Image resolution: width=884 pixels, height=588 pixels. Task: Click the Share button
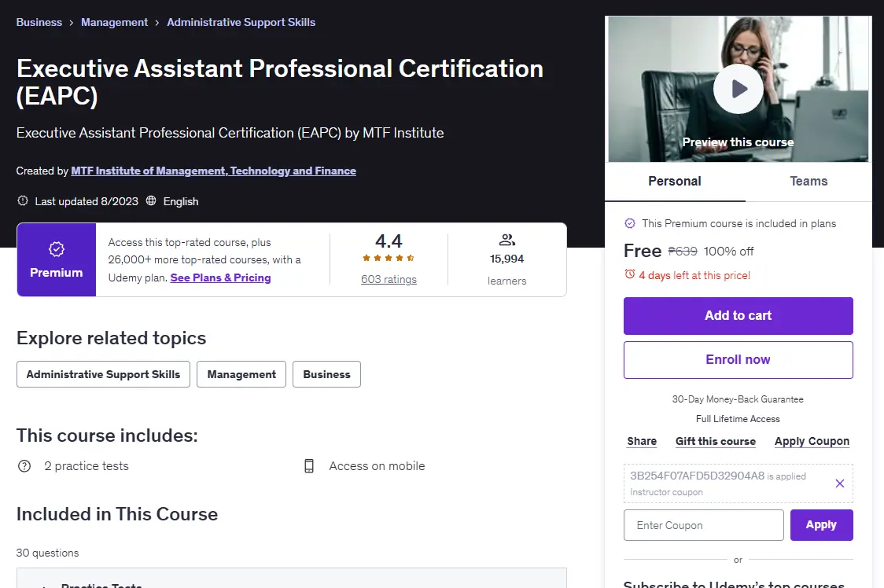(642, 442)
